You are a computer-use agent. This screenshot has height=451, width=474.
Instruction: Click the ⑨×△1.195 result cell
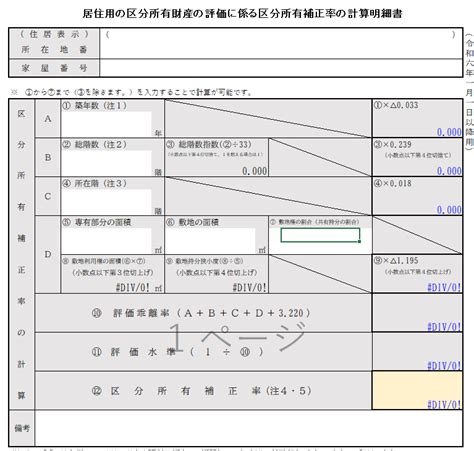coord(417,274)
